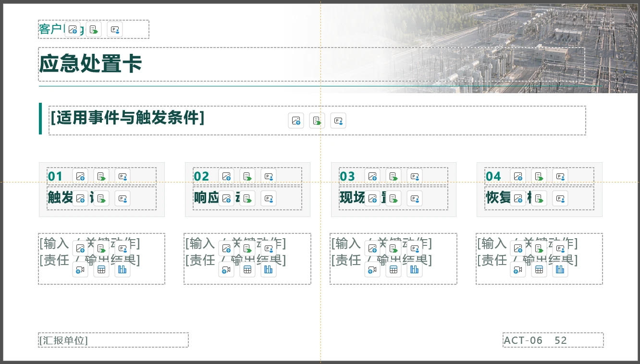Screen dimensions: 640x364
Task: Click the picture icon on the 恢复 title
Action: click(518, 198)
